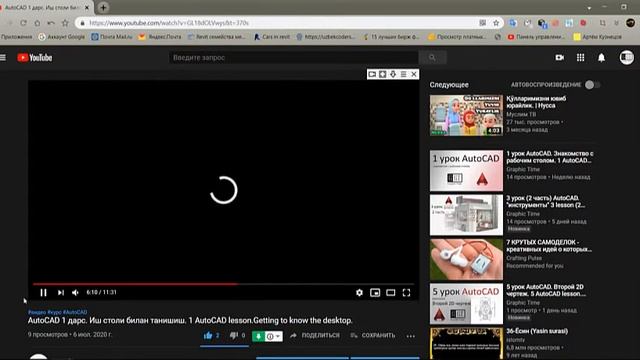Open a new browser tab
The image size is (640, 360).
(x=103, y=7)
